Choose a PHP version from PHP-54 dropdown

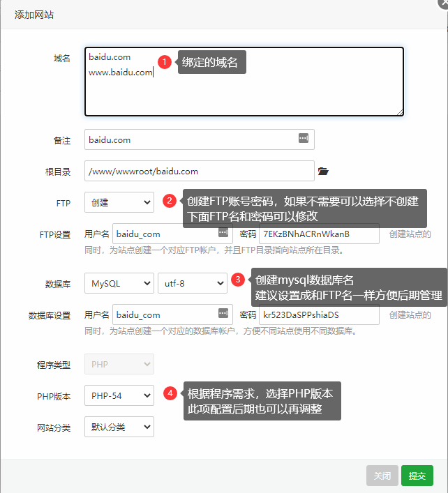coord(119,395)
